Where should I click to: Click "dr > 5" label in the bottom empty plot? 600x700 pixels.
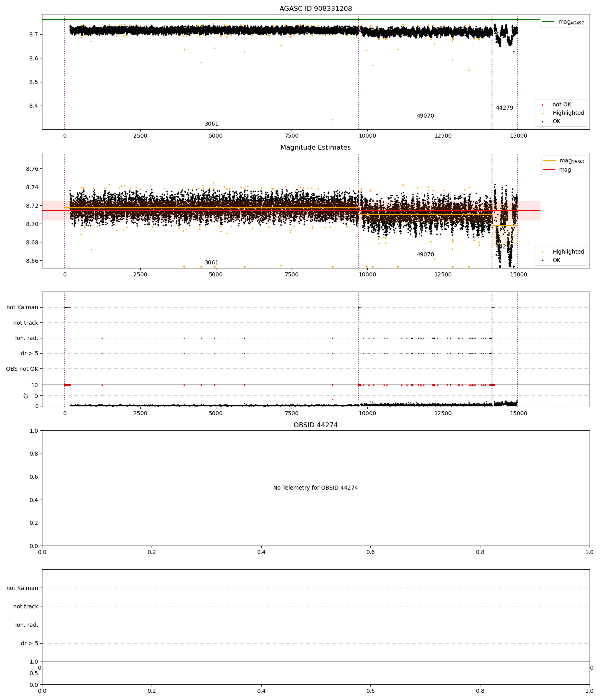(x=30, y=644)
